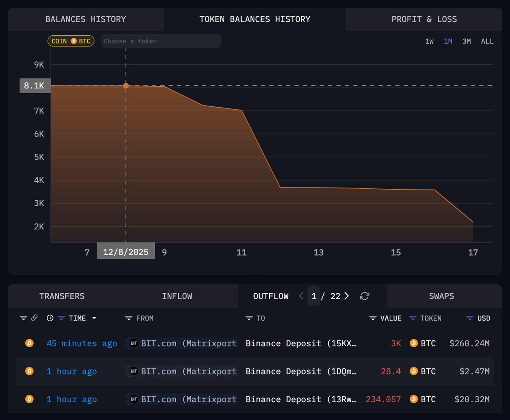Open the USD column filter icon
This screenshot has height=420, width=510.
click(x=470, y=318)
